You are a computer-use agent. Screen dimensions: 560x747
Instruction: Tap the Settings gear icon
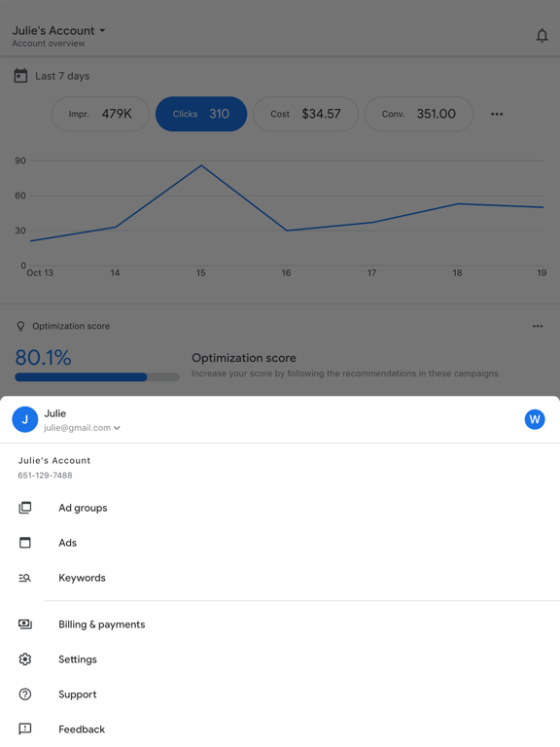point(24,659)
